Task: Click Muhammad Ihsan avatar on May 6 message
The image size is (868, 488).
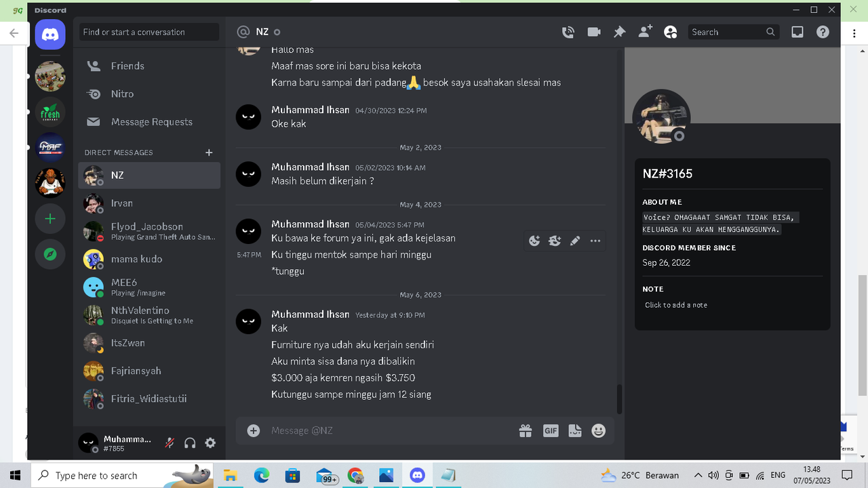Action: (x=248, y=321)
